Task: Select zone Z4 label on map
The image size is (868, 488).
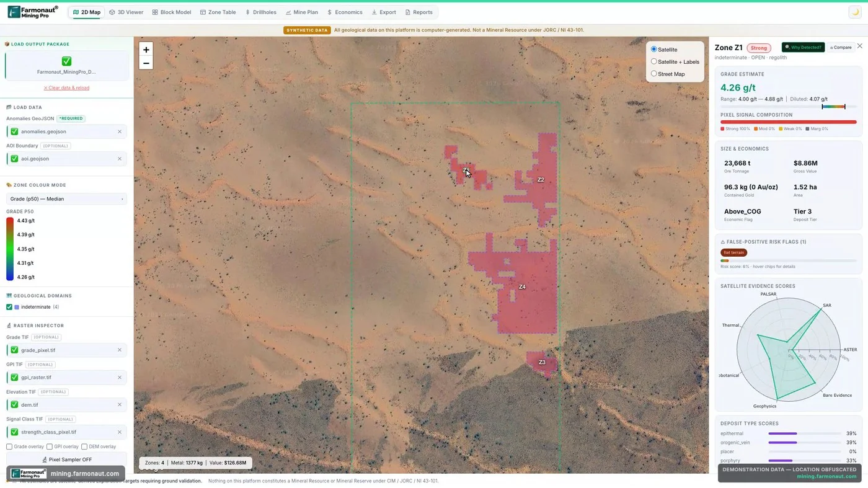Action: click(522, 287)
